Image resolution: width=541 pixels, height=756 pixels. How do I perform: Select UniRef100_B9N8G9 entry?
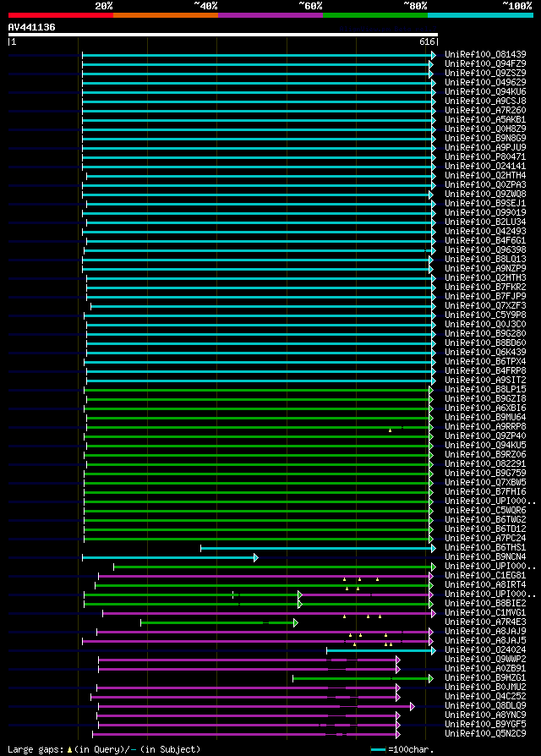485,139
